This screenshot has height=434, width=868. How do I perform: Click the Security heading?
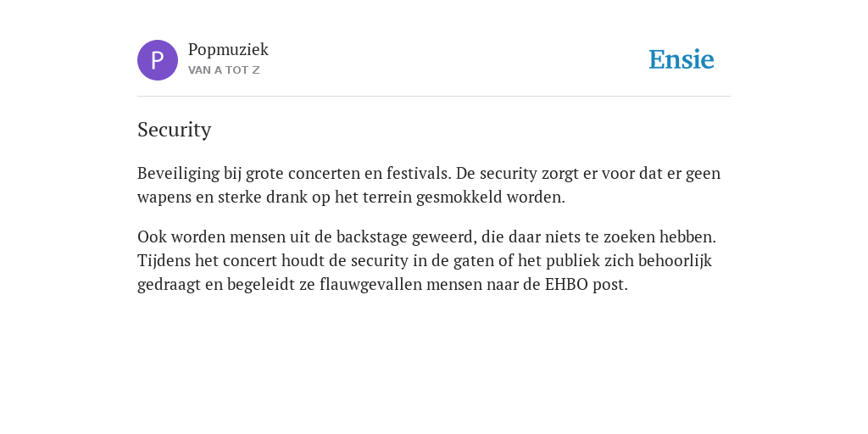pyautogui.click(x=175, y=130)
